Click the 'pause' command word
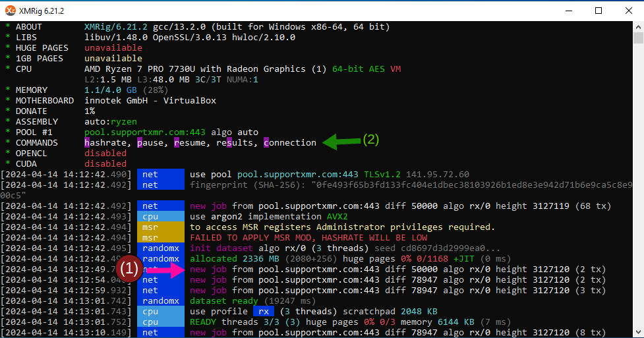644x338 pixels. 150,143
